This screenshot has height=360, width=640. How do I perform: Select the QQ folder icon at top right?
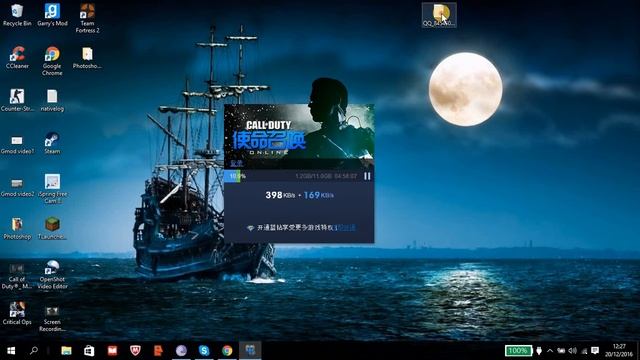(439, 15)
